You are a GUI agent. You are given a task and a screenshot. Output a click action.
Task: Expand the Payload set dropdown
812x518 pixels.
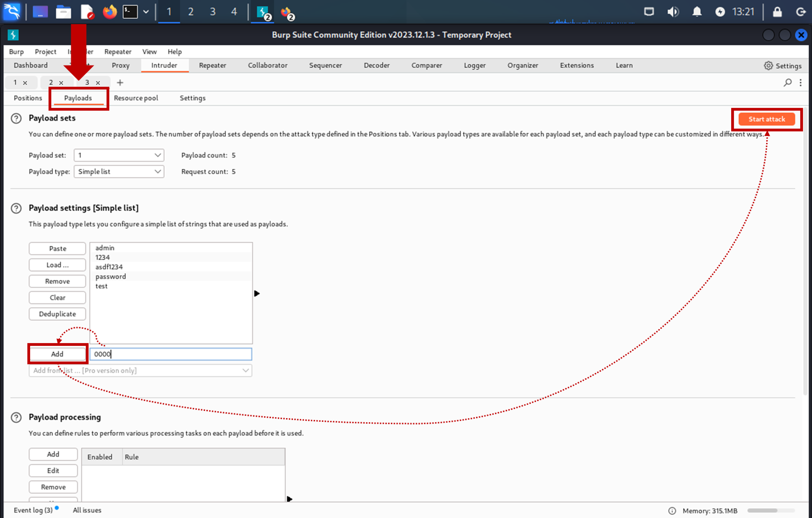tap(119, 155)
